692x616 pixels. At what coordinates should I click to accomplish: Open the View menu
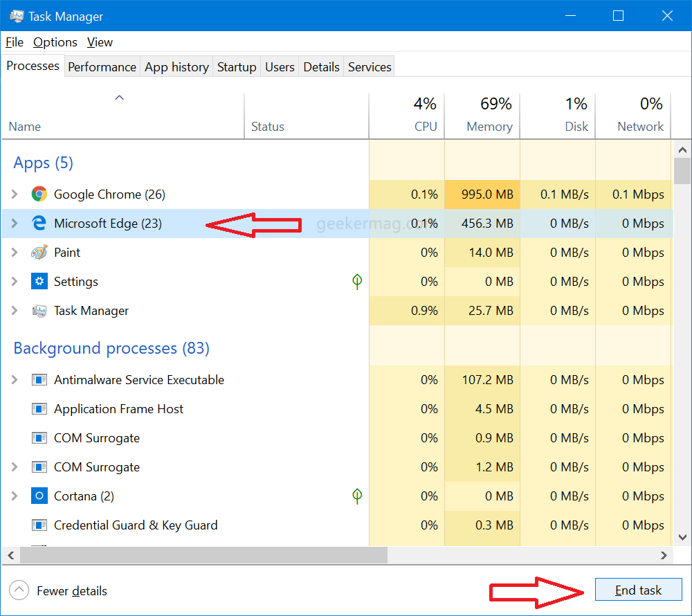pyautogui.click(x=100, y=42)
